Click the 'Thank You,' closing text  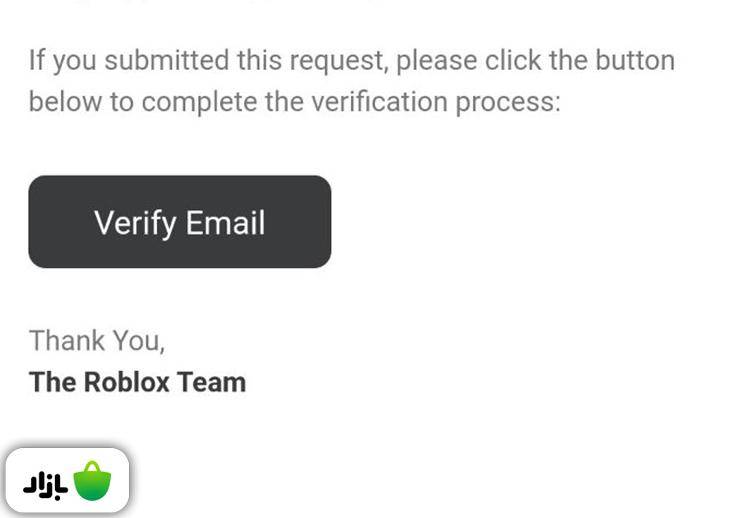pos(97,341)
